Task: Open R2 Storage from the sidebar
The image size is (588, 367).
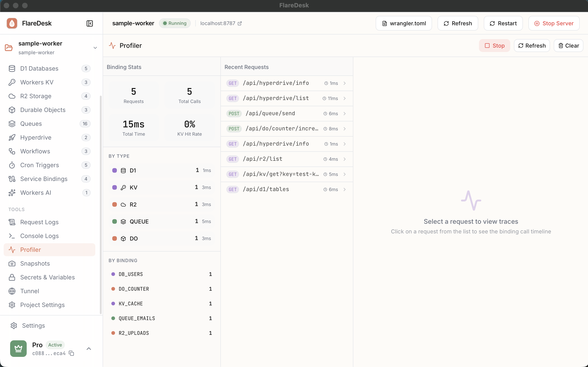Action: point(35,96)
